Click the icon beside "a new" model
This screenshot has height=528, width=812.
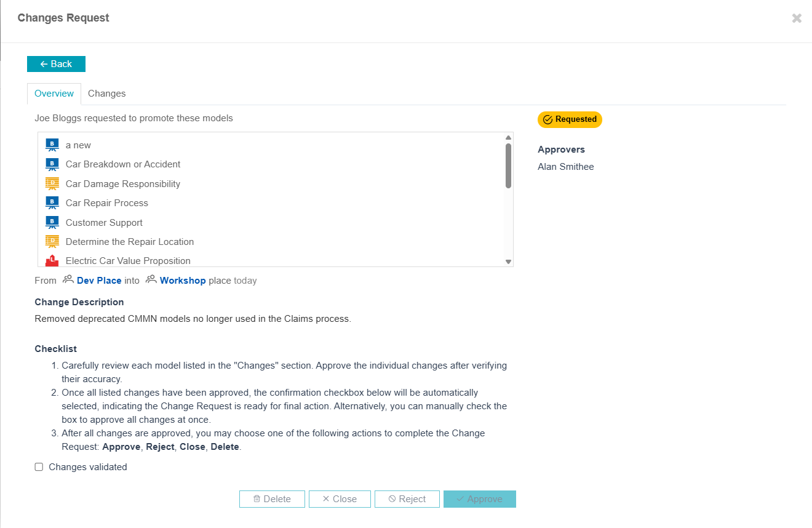[52, 145]
